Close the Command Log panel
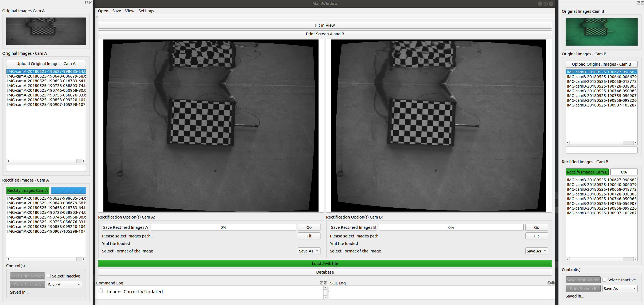 (x=325, y=283)
